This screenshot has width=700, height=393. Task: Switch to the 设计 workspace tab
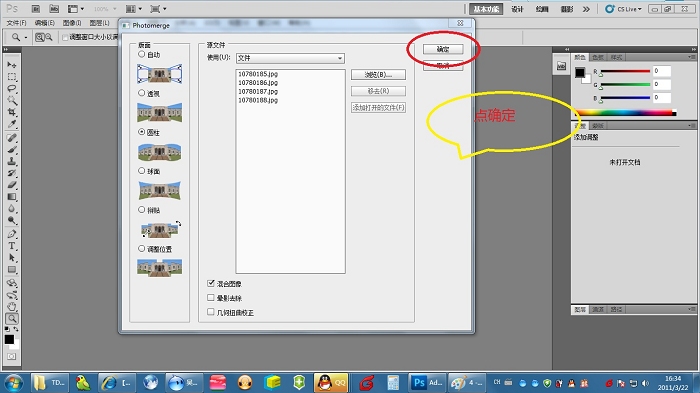pos(517,9)
